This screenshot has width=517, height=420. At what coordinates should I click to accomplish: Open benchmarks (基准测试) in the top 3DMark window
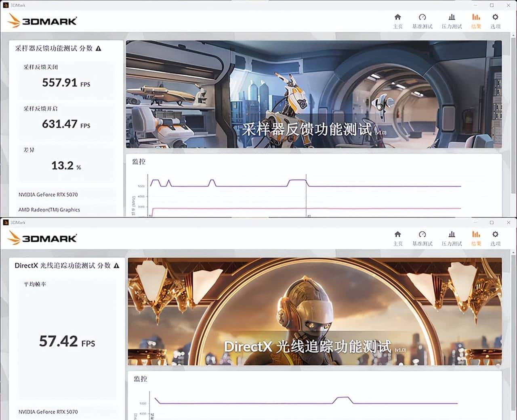point(422,21)
